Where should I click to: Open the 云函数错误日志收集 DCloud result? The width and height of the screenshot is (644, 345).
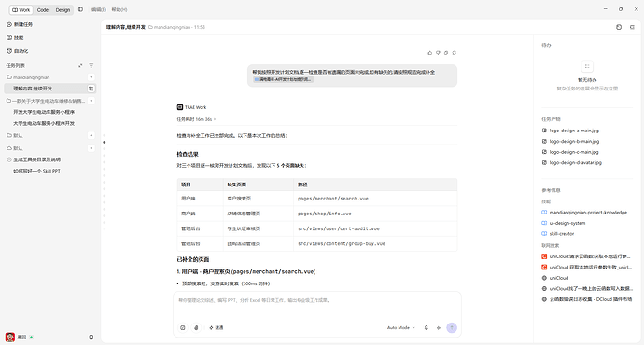pyautogui.click(x=587, y=299)
